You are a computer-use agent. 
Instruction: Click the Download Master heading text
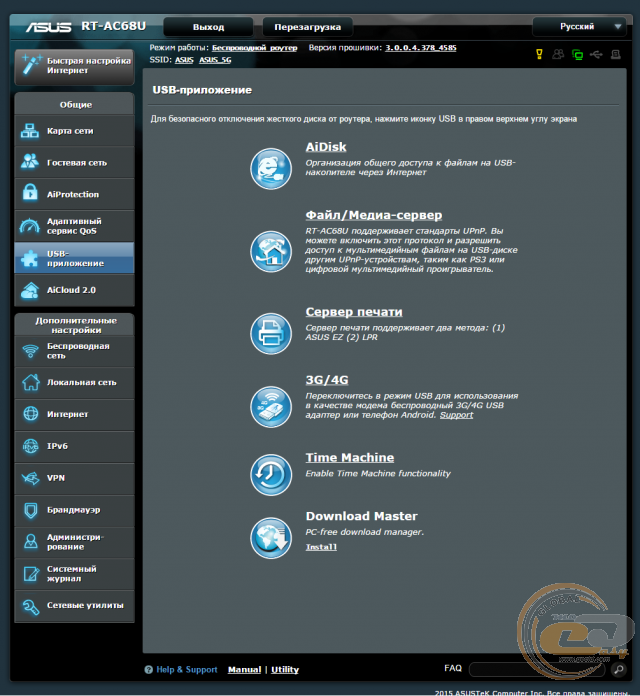tap(362, 516)
